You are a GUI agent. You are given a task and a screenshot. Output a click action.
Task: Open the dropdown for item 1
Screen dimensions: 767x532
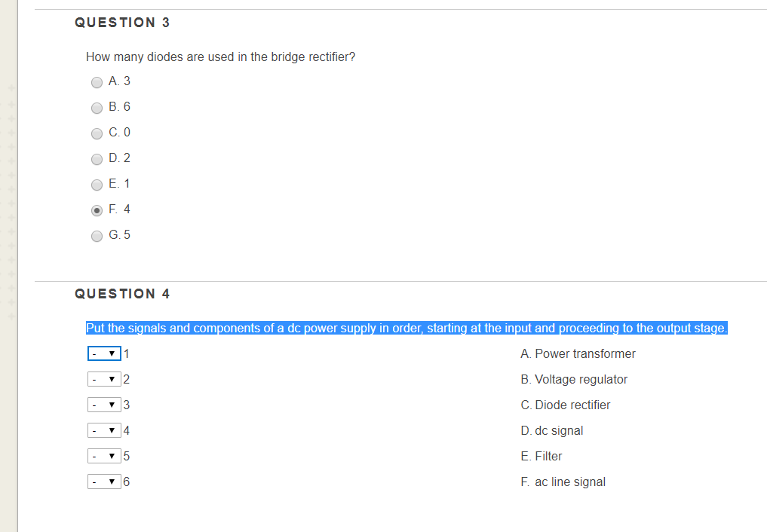coord(104,353)
